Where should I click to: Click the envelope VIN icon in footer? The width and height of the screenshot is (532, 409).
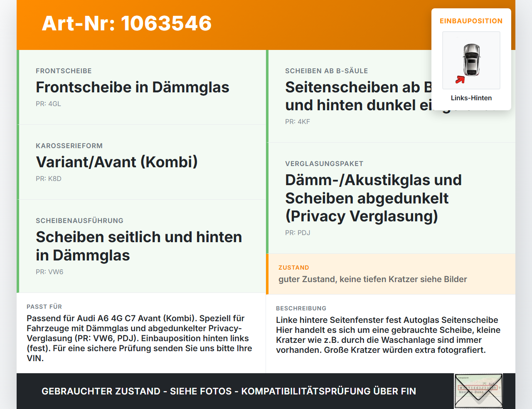pyautogui.click(x=478, y=391)
